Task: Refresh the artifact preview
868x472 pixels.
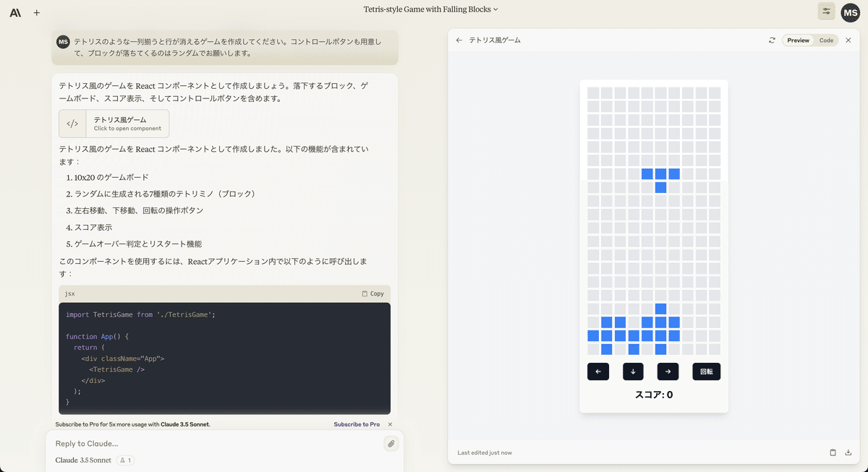Action: point(772,40)
